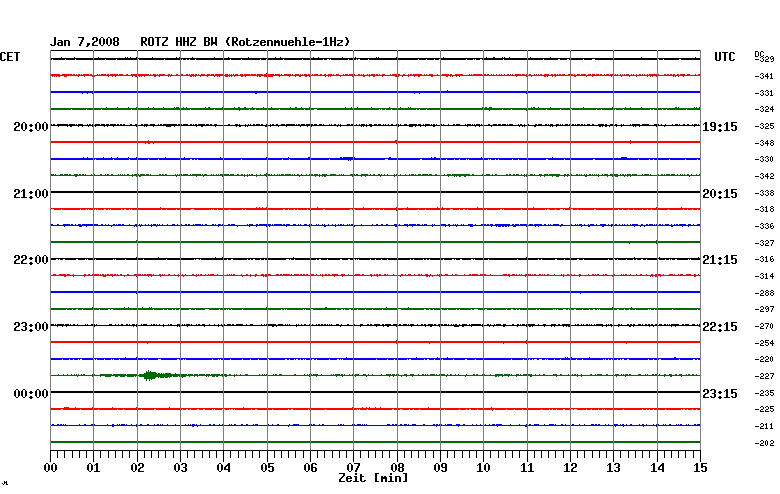Click the DC offset value -329

[x=766, y=59]
